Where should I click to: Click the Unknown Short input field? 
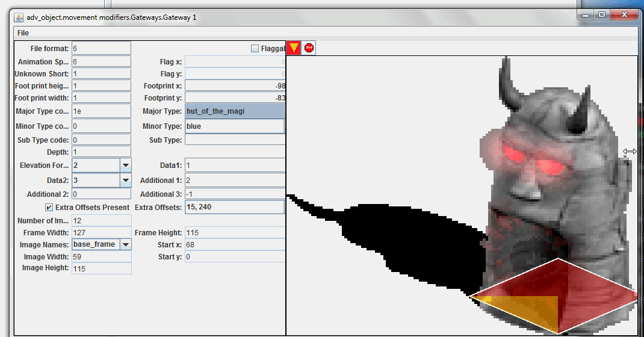pyautogui.click(x=102, y=74)
